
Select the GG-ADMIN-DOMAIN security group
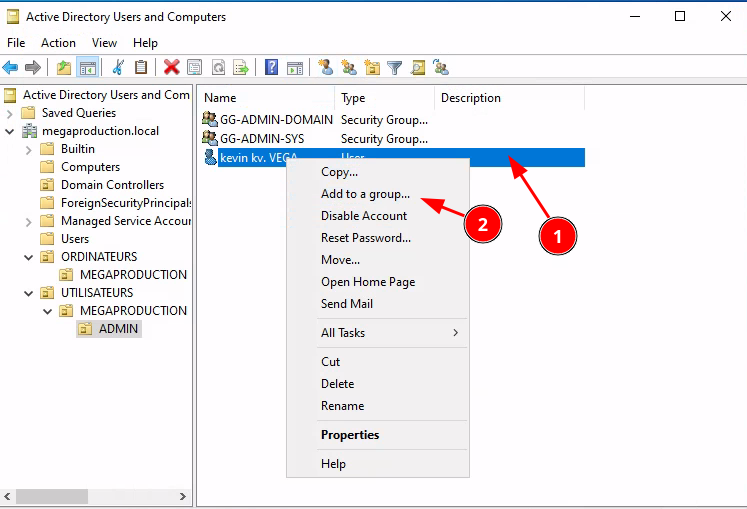276,120
